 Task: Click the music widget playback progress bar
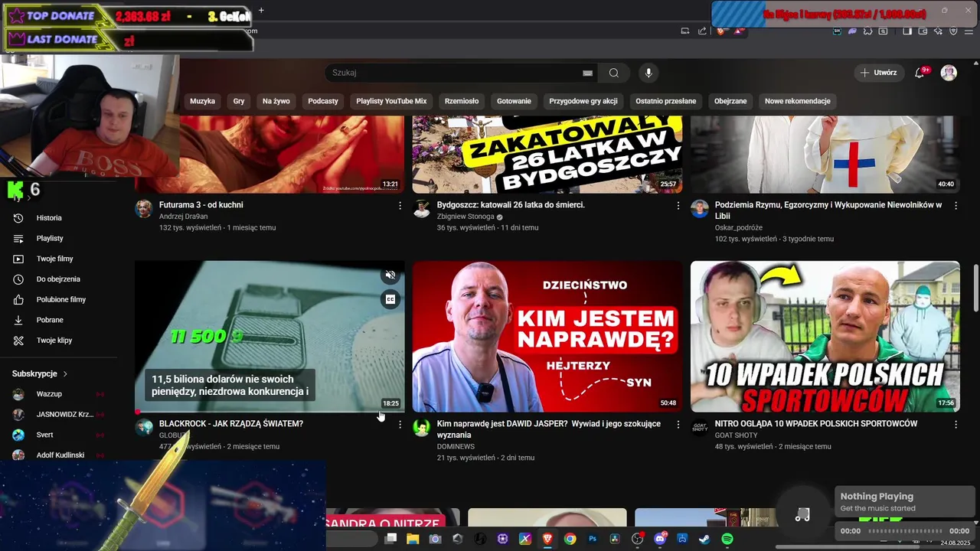pos(904,531)
